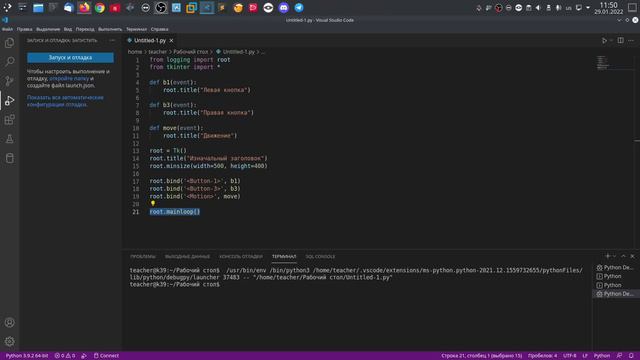Launch Google Chrome from the taskbar
The height and width of the screenshot is (360, 640).
(100, 8)
